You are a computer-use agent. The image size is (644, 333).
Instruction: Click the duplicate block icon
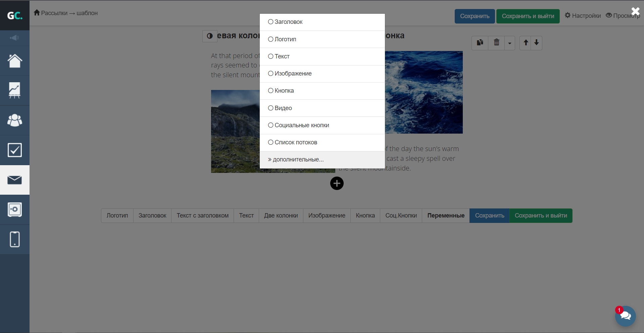click(x=480, y=43)
